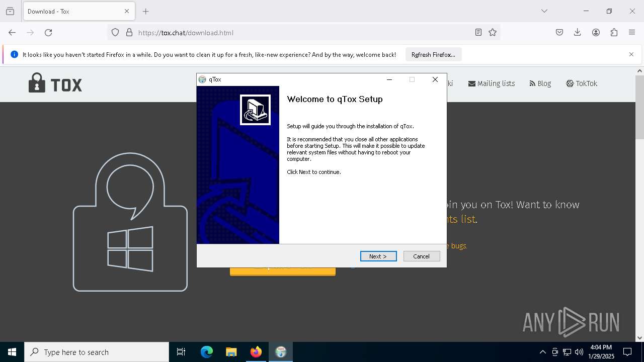
Task: Open the network tray icon
Action: [567, 352]
